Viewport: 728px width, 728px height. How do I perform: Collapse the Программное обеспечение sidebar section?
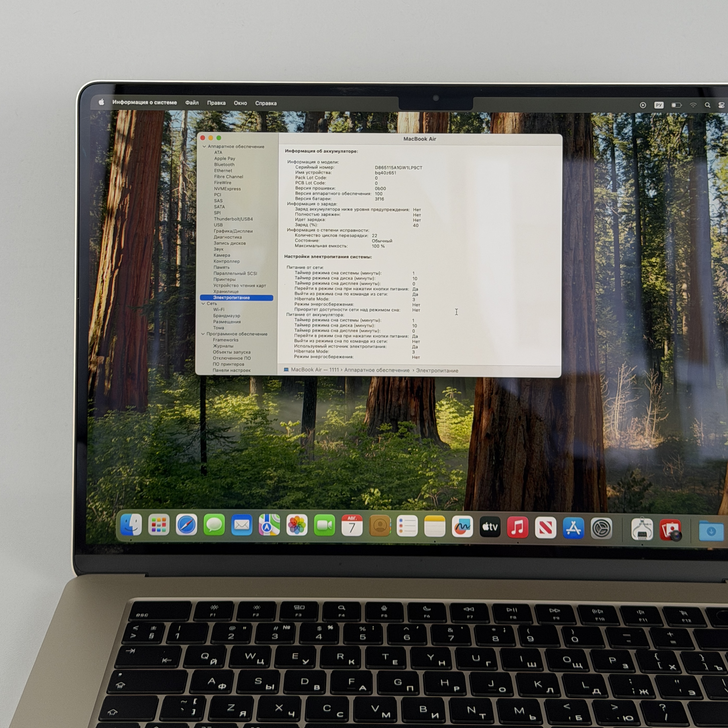(x=203, y=334)
